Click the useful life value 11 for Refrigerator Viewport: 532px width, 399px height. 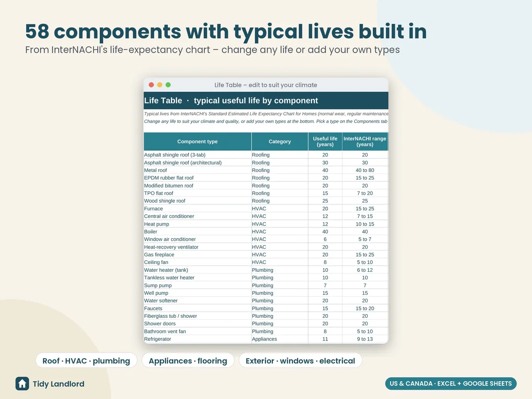325,339
